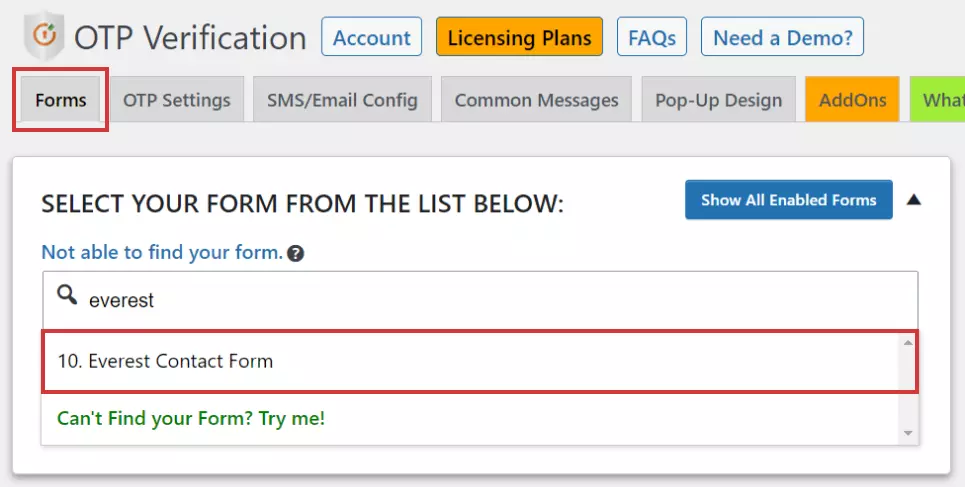Click the magnifier search icon
This screenshot has width=965, height=487.
coord(67,295)
